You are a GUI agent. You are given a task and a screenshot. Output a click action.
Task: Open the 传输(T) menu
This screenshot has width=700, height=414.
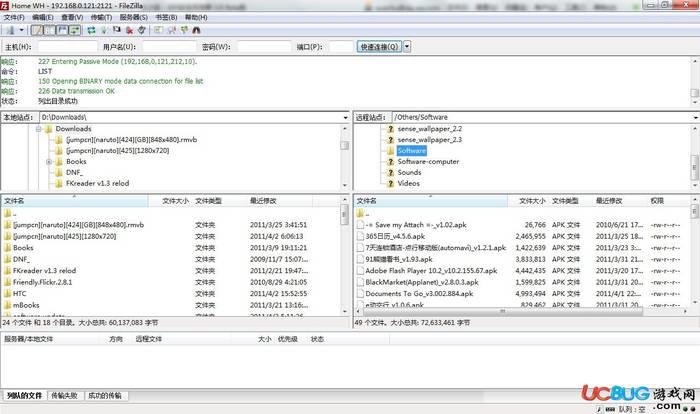point(101,17)
